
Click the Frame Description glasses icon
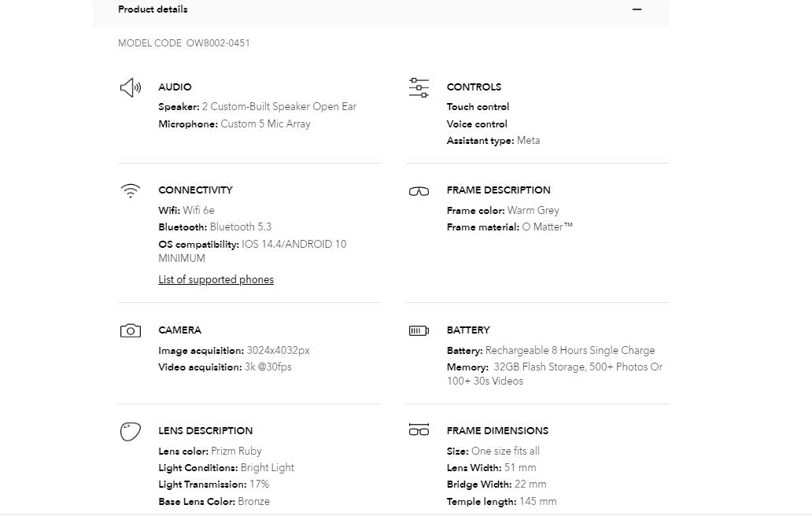(x=419, y=191)
